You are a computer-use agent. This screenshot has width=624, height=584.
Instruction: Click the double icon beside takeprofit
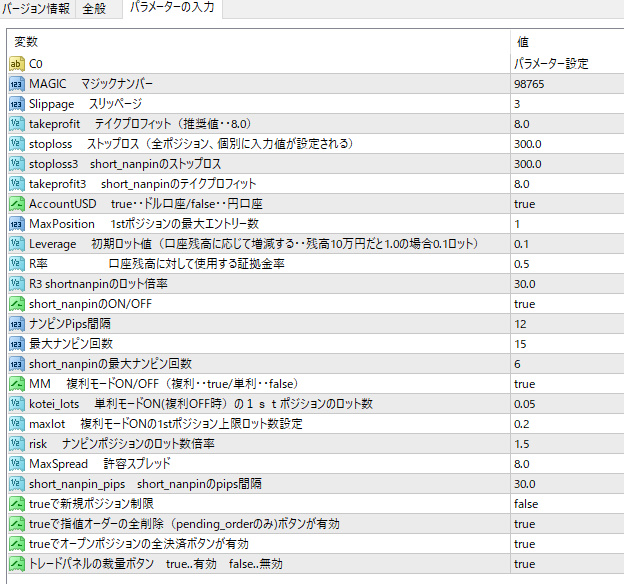[17, 124]
